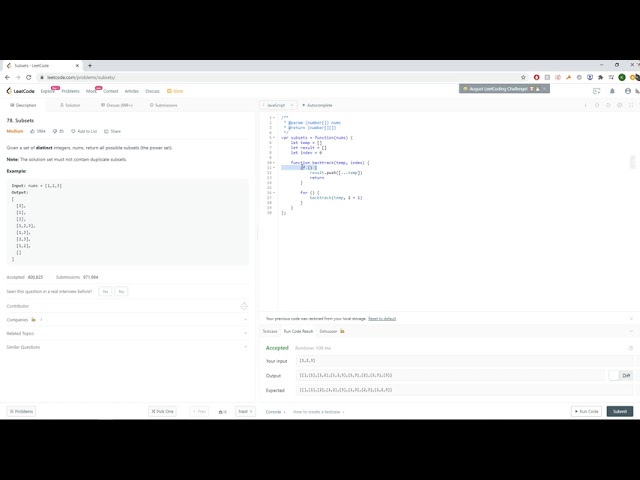Screen dimensions: 640x480
Task: Expand the Companies section
Action: [246, 320]
